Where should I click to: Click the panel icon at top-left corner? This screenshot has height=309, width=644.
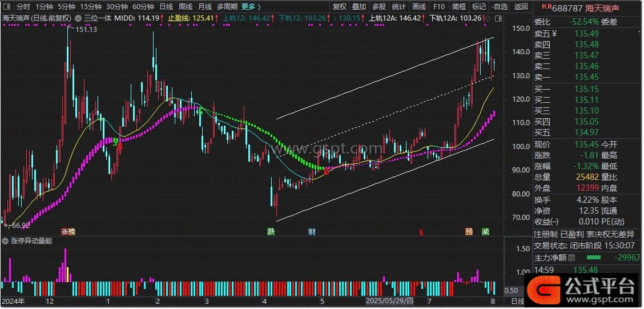coord(7,7)
